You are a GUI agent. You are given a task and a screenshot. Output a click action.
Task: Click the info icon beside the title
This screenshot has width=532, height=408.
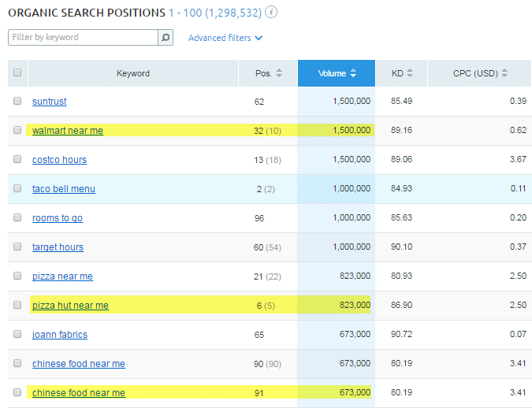pos(271,13)
